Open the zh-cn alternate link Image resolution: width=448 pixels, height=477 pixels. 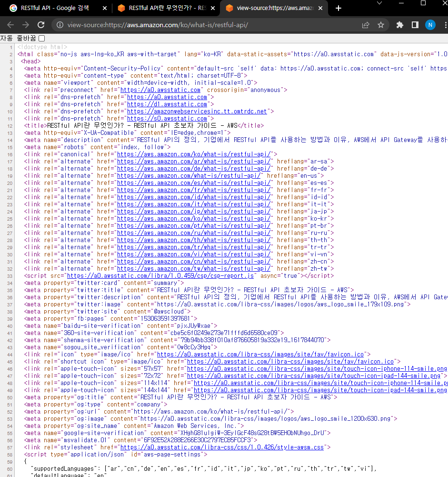(194, 262)
